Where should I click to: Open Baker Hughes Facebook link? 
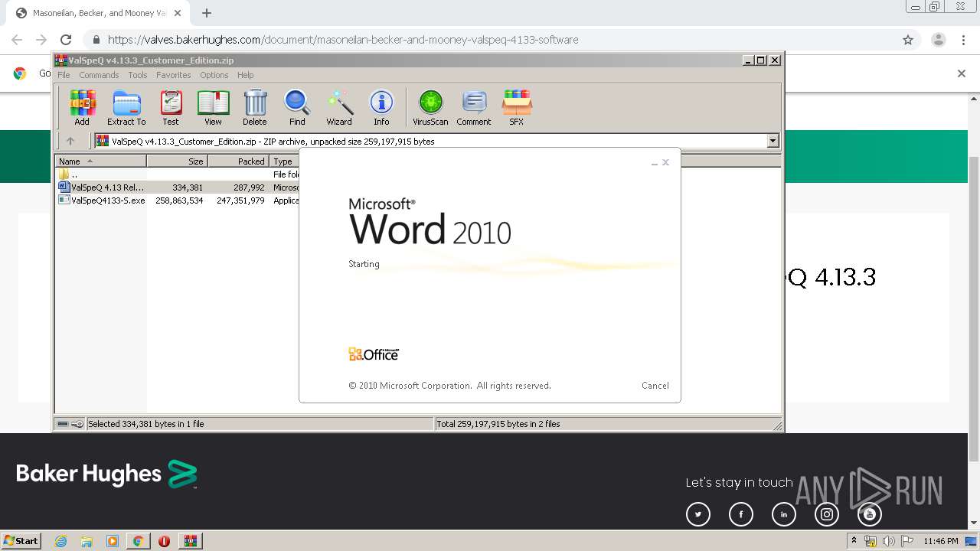(x=741, y=514)
